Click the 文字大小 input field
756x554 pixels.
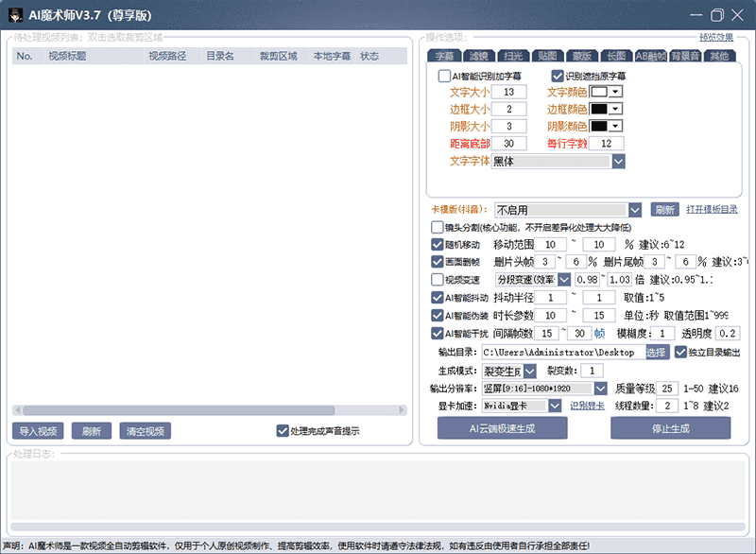tap(508, 92)
